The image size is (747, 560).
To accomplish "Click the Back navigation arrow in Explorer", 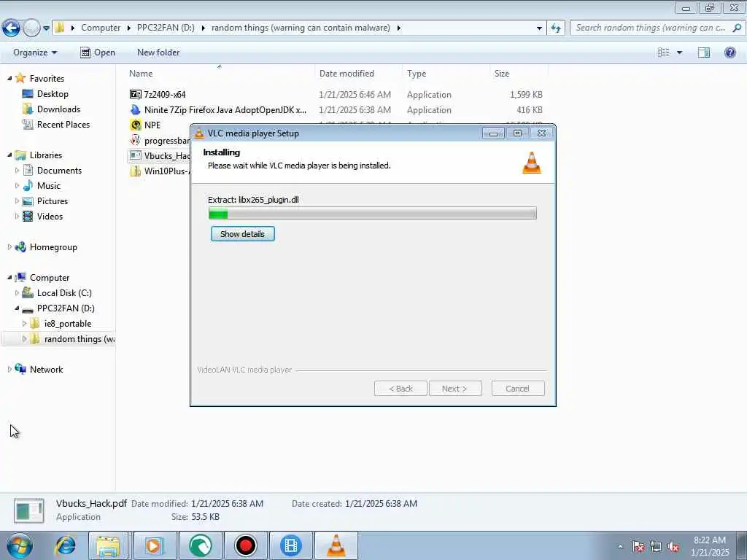I will [x=11, y=28].
